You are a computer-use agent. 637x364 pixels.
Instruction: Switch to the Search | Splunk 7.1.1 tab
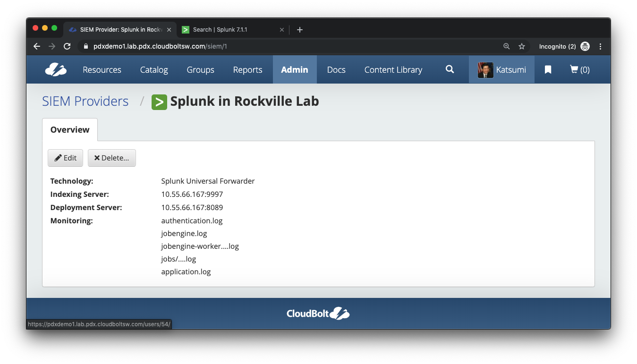point(233,30)
